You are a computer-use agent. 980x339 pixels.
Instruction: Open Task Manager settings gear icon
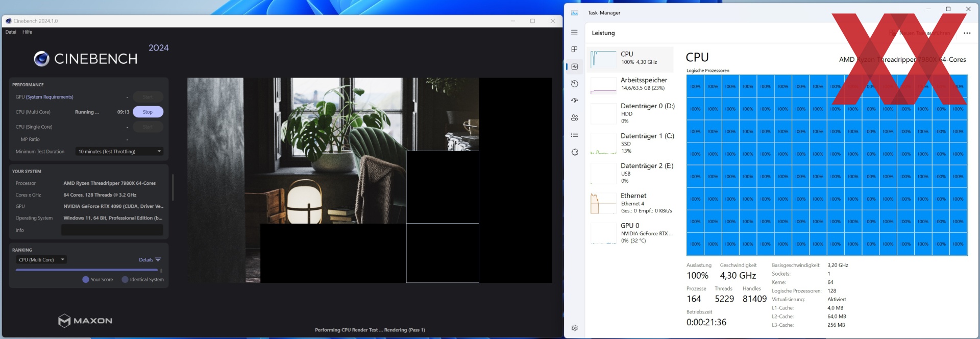coord(574,328)
